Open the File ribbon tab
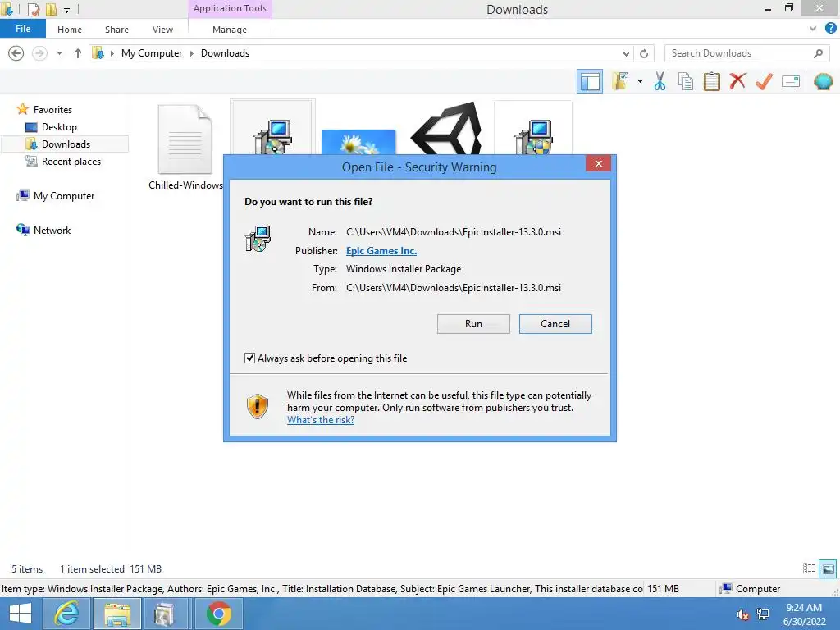This screenshot has width=840, height=630. (x=22, y=29)
